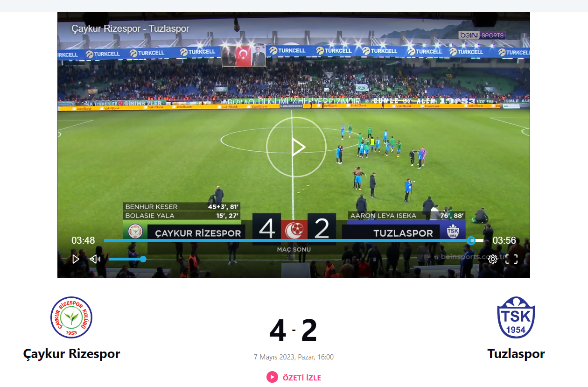Click the beIN SPORTS watermark logo
This screenshot has height=387, width=588.
482,35
